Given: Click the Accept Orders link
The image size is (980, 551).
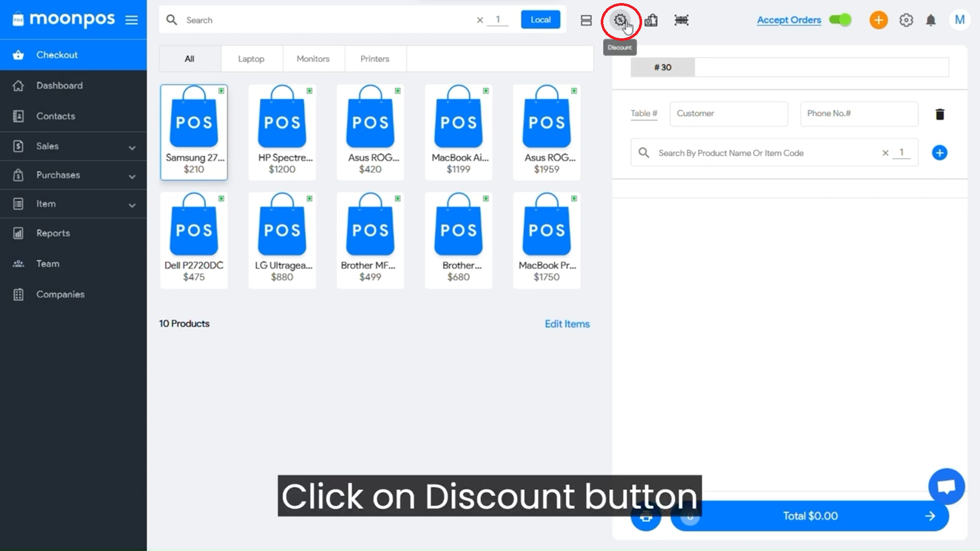Looking at the screenshot, I should coord(789,20).
